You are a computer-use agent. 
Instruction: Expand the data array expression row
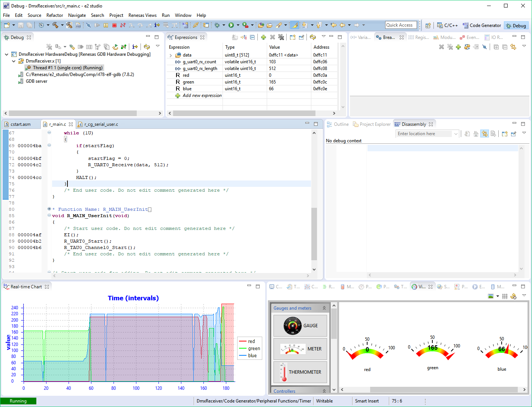point(171,55)
